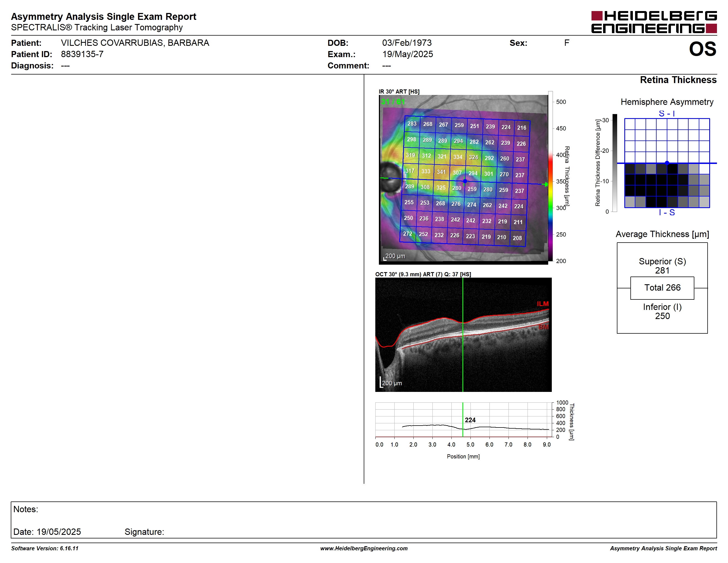728x563 pixels.
Task: Click the 500 tick on the color scale
Action: [561, 102]
